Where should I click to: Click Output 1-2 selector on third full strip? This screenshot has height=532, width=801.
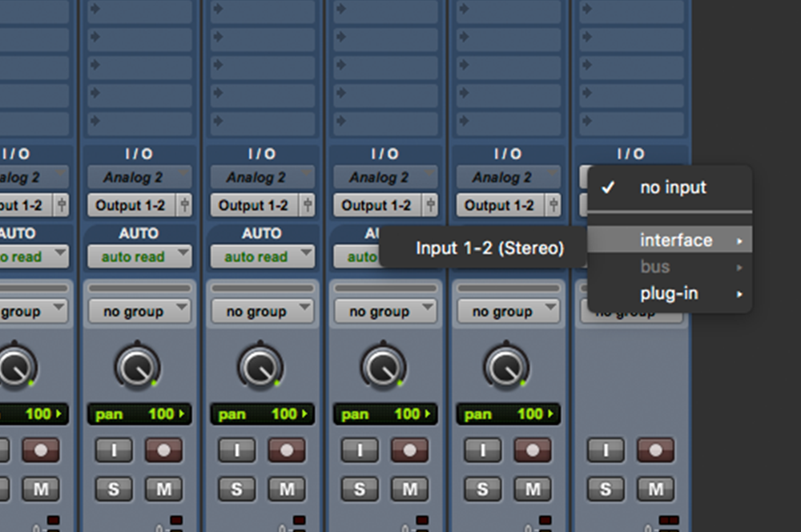coord(377,205)
